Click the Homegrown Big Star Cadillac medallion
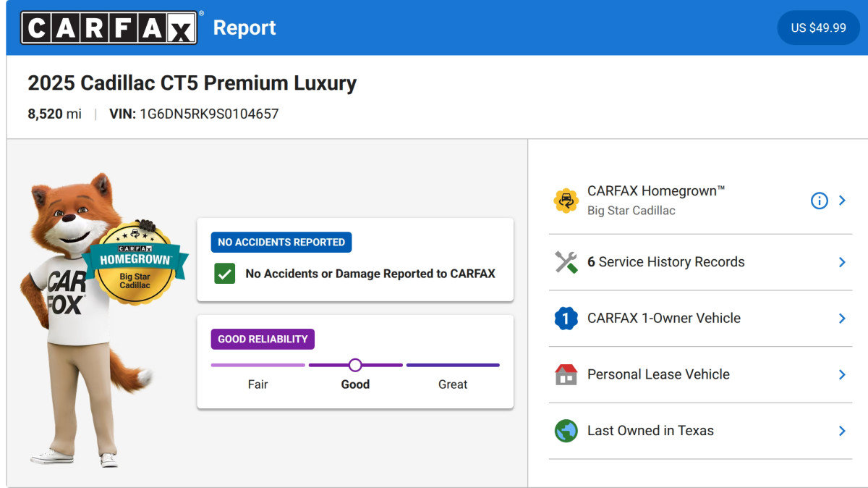868x488 pixels. tap(135, 262)
